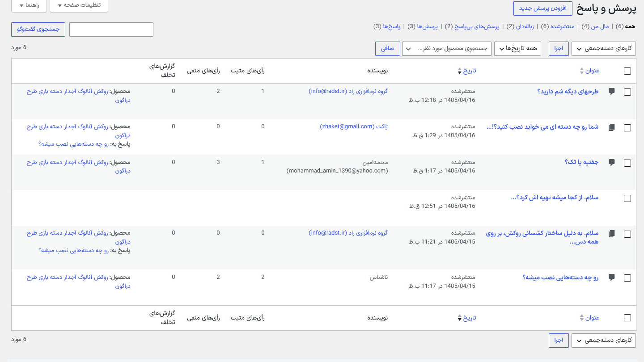The image size is (644, 362).
Task: Tick checkbox for 'سلام. از کجا میشه تهیه'
Action: click(627, 198)
